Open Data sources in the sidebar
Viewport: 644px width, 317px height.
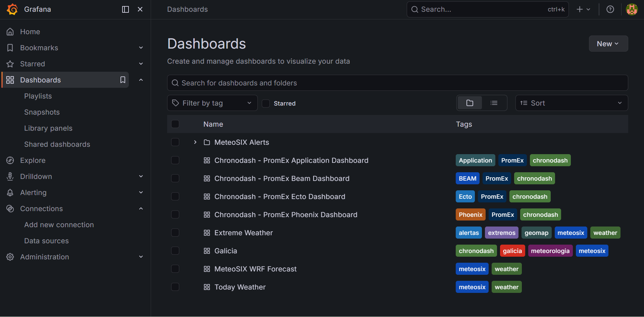pyautogui.click(x=46, y=241)
